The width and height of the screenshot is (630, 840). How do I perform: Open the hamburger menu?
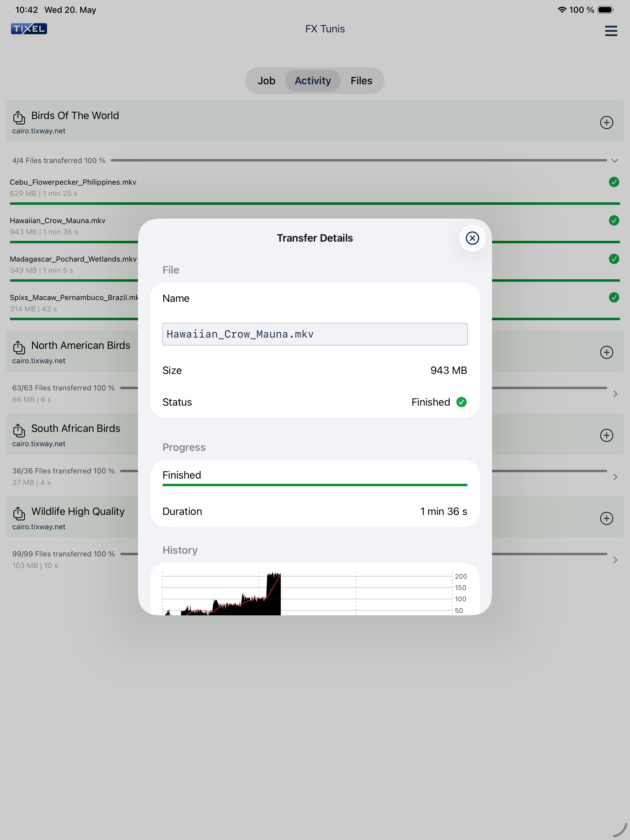(x=611, y=31)
